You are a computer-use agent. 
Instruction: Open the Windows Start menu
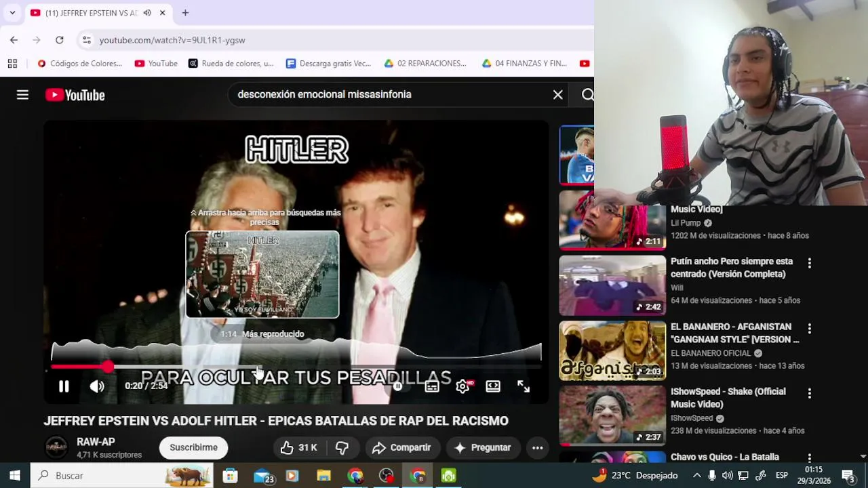(x=15, y=476)
